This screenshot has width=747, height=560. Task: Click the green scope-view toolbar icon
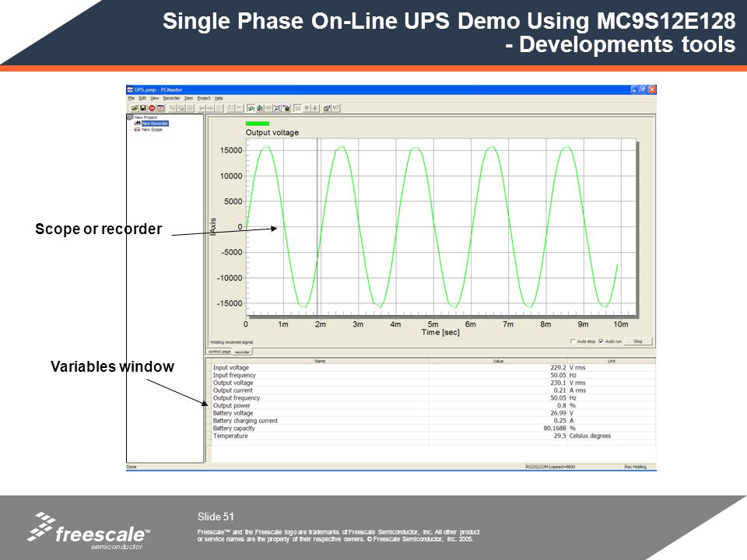[x=251, y=108]
